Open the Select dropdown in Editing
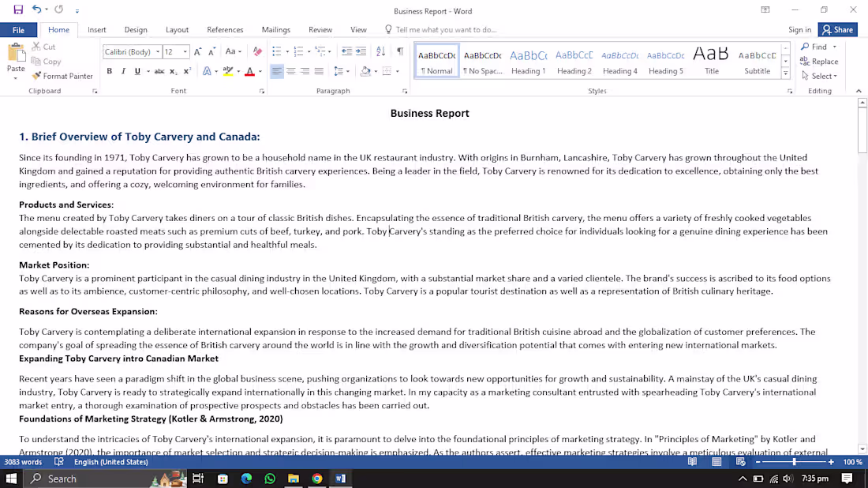Image resolution: width=868 pixels, height=488 pixels. pos(820,76)
